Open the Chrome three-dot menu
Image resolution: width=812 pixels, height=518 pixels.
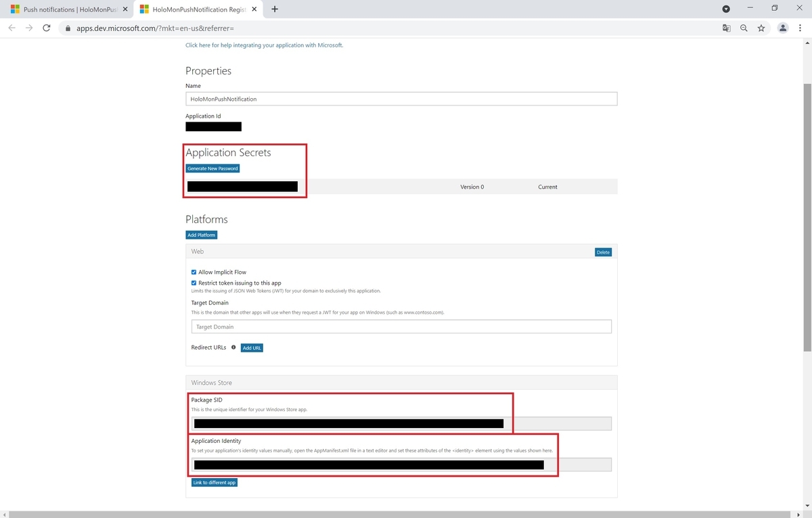(x=800, y=28)
